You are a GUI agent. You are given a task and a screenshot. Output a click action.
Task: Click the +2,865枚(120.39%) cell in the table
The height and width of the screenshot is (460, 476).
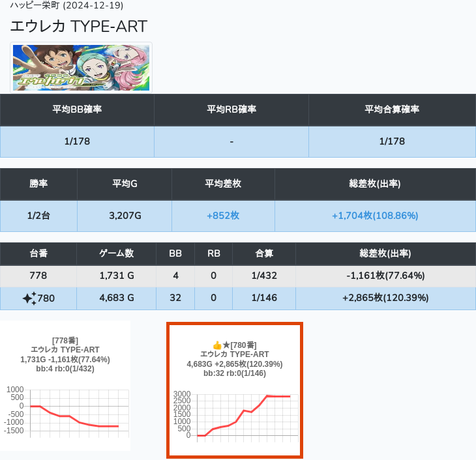385,298
